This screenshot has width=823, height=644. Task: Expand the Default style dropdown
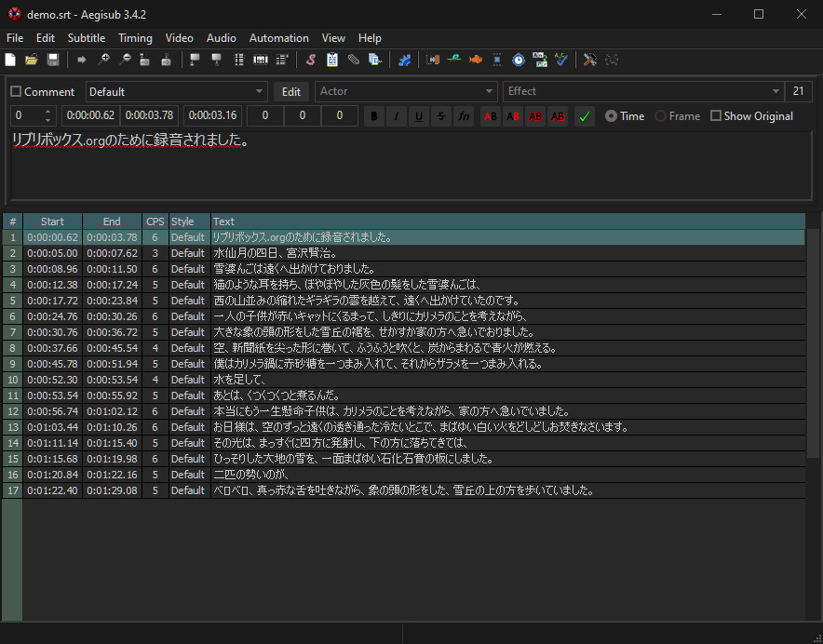(x=260, y=91)
